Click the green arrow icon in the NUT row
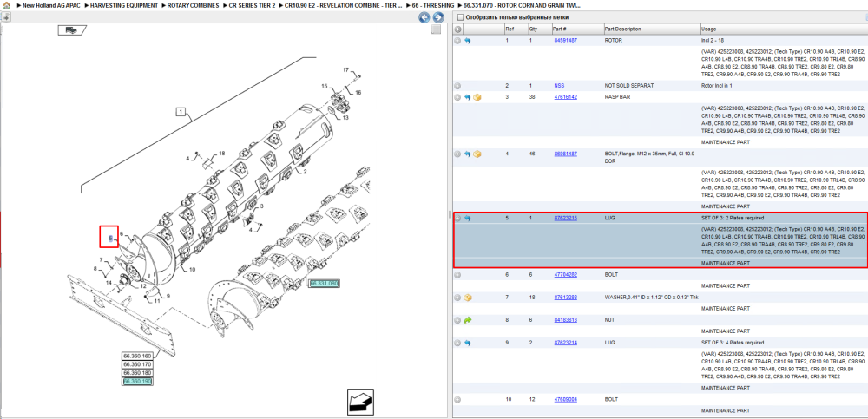The image size is (868, 419). point(467,320)
